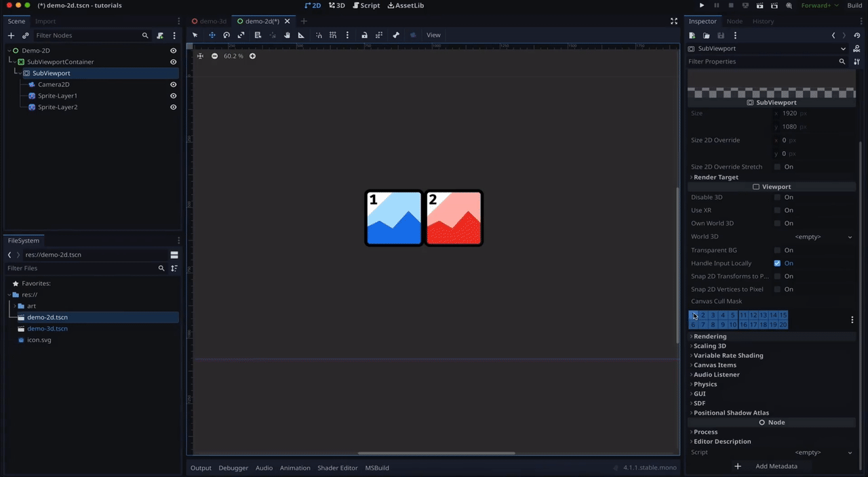Click the Movie Maker mode reel icon
The width and height of the screenshot is (868, 477).
pyautogui.click(x=789, y=5)
